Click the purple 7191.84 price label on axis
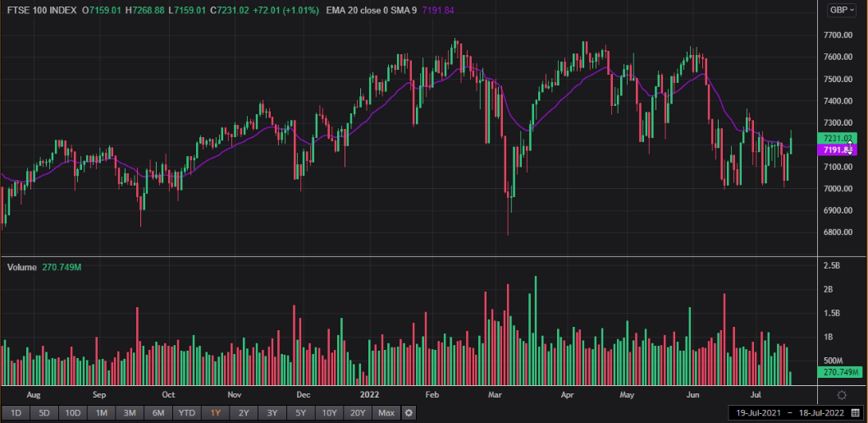Image resolution: width=868 pixels, height=423 pixels. tap(837, 149)
